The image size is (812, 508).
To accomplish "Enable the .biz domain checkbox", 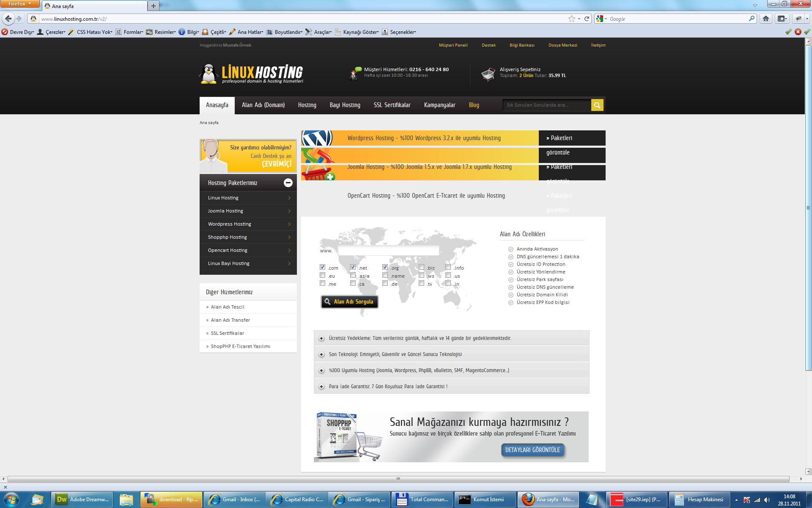I will 421,267.
